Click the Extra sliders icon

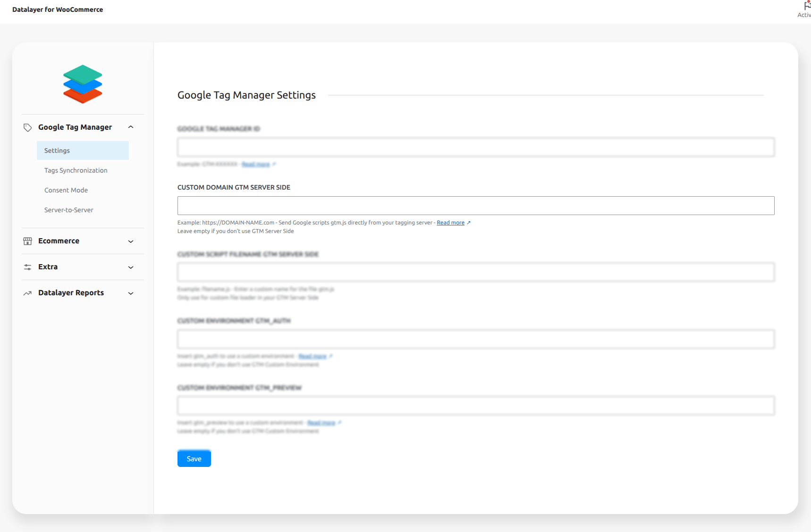click(x=27, y=267)
